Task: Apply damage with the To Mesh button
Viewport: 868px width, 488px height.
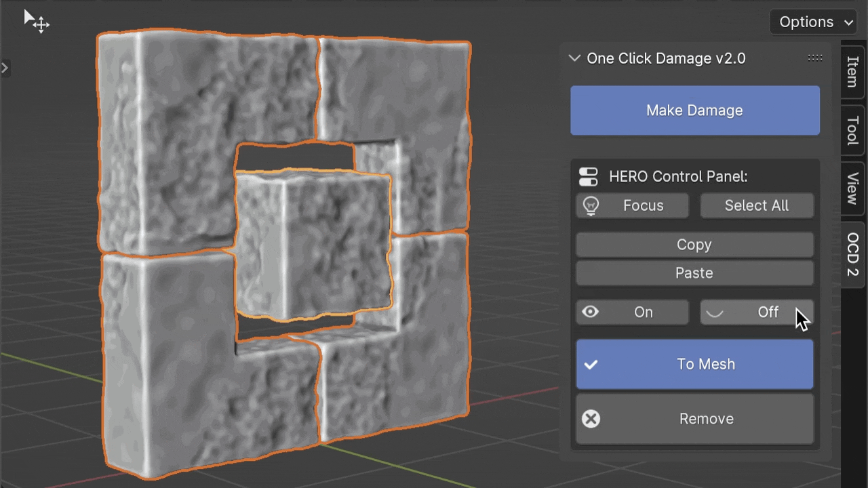Action: click(694, 364)
